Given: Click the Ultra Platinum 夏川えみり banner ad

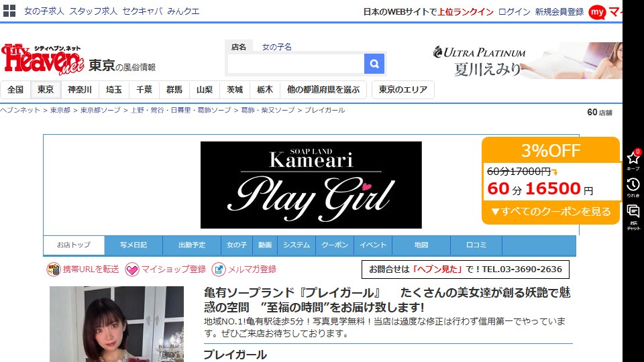Looking at the screenshot, I should click(528, 60).
